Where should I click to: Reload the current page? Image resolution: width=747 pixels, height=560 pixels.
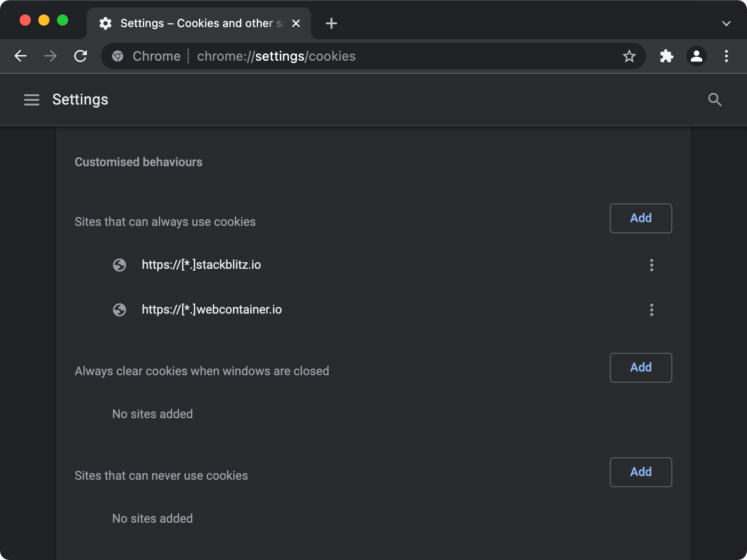tap(80, 56)
